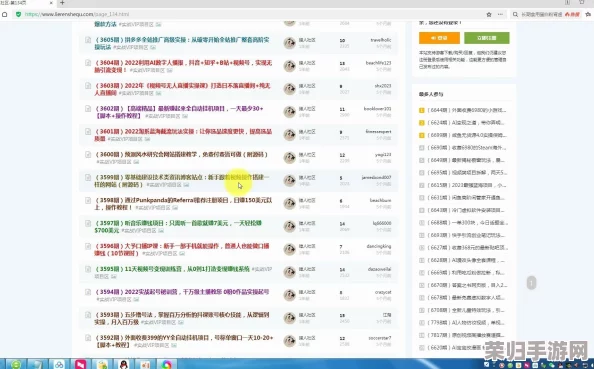The image size is (594, 369).
Task: Open post 3604 AI digital human thread
Action: tap(183, 66)
